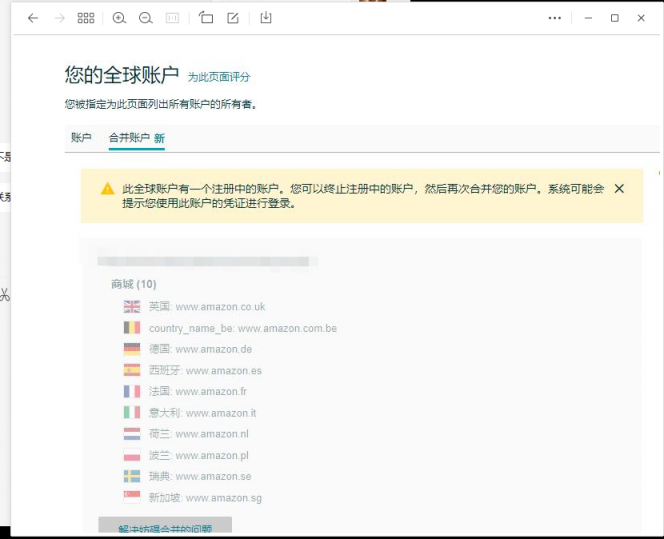Click the Spain flag icon
This screenshot has height=539, width=664.
(132, 370)
